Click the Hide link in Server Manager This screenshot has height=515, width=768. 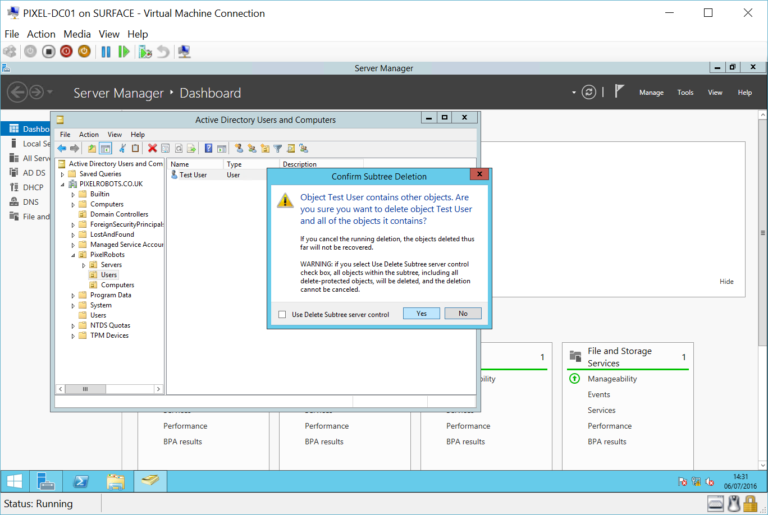tap(726, 281)
